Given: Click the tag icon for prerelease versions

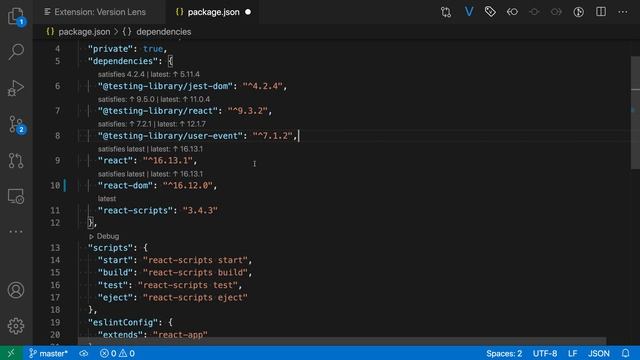Looking at the screenshot, I should [x=490, y=12].
